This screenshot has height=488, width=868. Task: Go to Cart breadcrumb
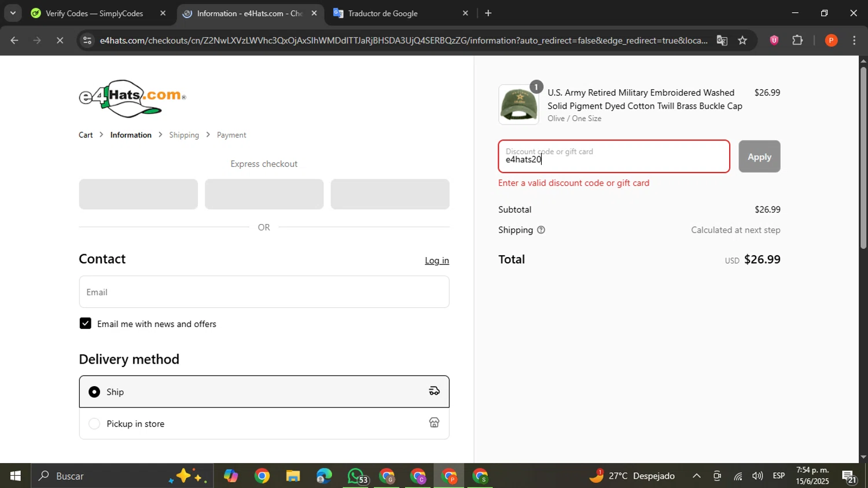tap(86, 135)
